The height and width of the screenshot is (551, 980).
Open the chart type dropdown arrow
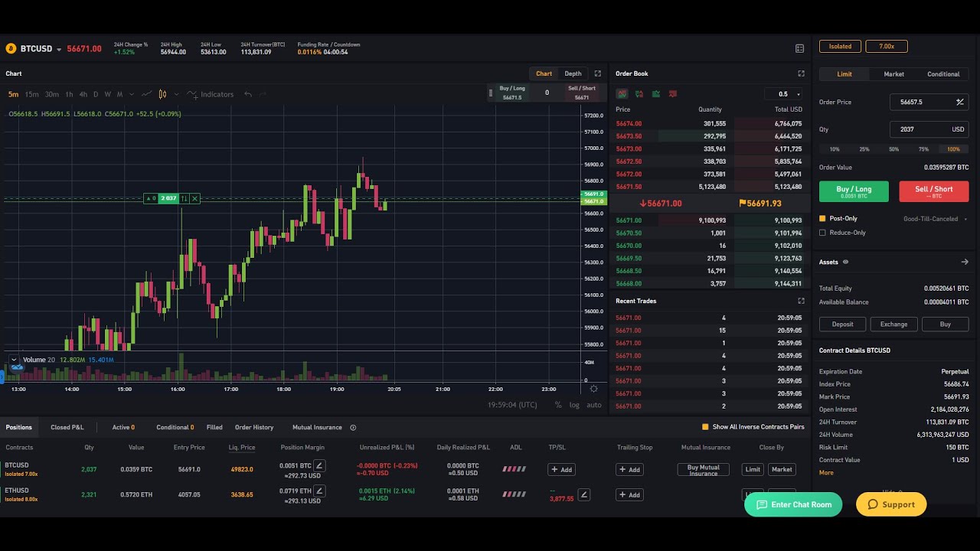click(x=176, y=94)
